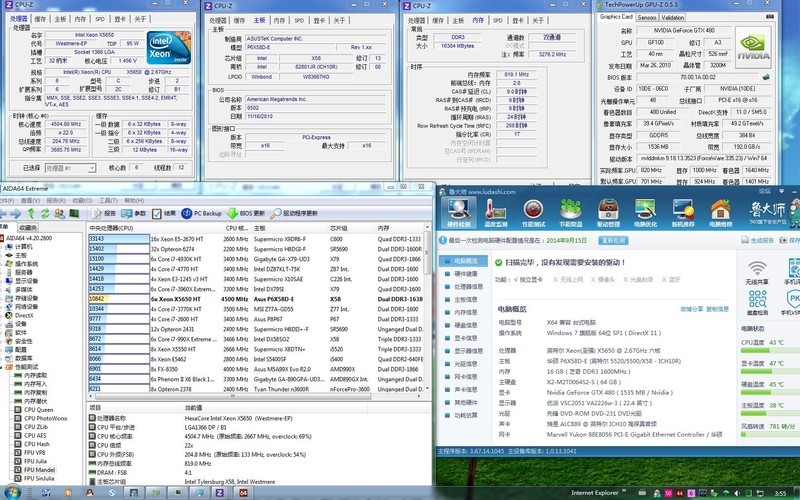The width and height of the screenshot is (800, 500).
Task: Click AIDA64 green refresh icon
Action: click(45, 213)
